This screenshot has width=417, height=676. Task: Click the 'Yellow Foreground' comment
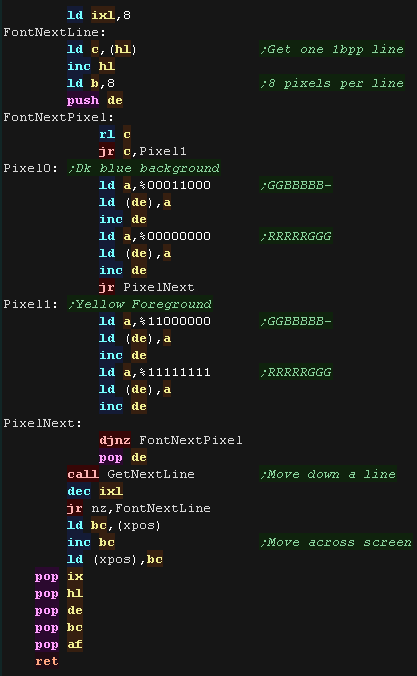(140, 304)
